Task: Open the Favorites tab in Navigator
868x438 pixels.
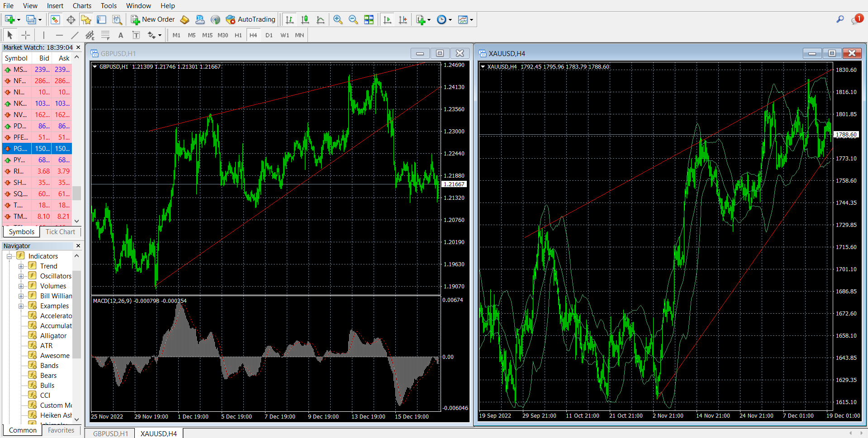Action: (61, 430)
